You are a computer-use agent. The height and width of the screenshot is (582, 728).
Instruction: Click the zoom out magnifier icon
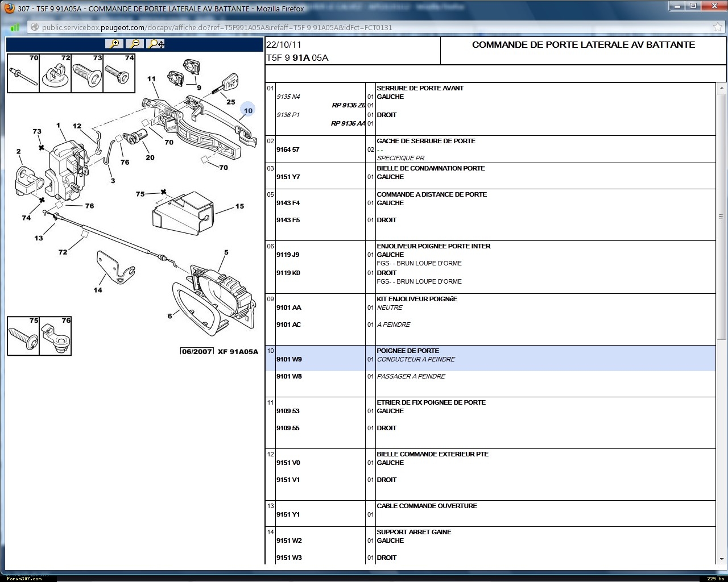pyautogui.click(x=135, y=44)
